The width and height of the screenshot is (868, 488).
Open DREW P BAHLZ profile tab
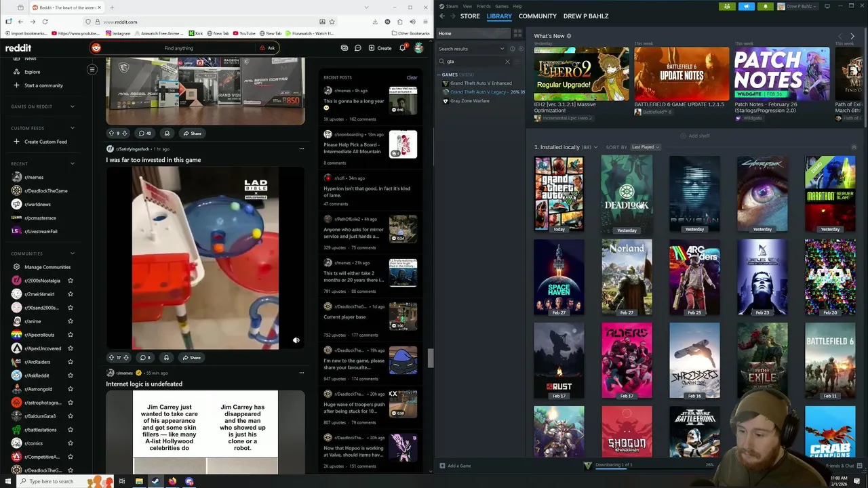coord(586,16)
